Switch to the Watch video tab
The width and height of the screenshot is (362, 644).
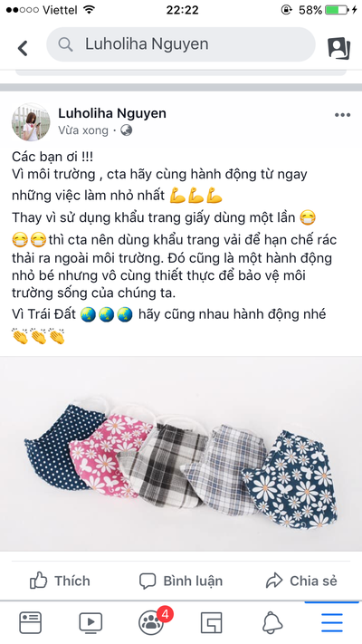[90, 622]
